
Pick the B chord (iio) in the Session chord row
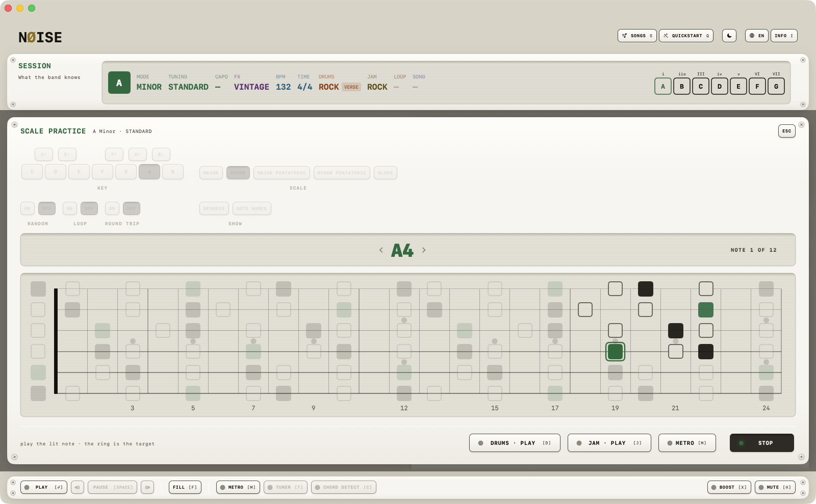point(682,86)
